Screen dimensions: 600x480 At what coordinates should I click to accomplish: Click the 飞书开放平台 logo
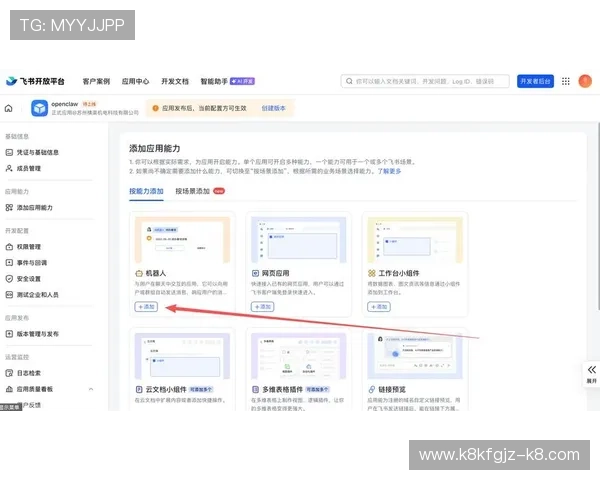(x=35, y=81)
